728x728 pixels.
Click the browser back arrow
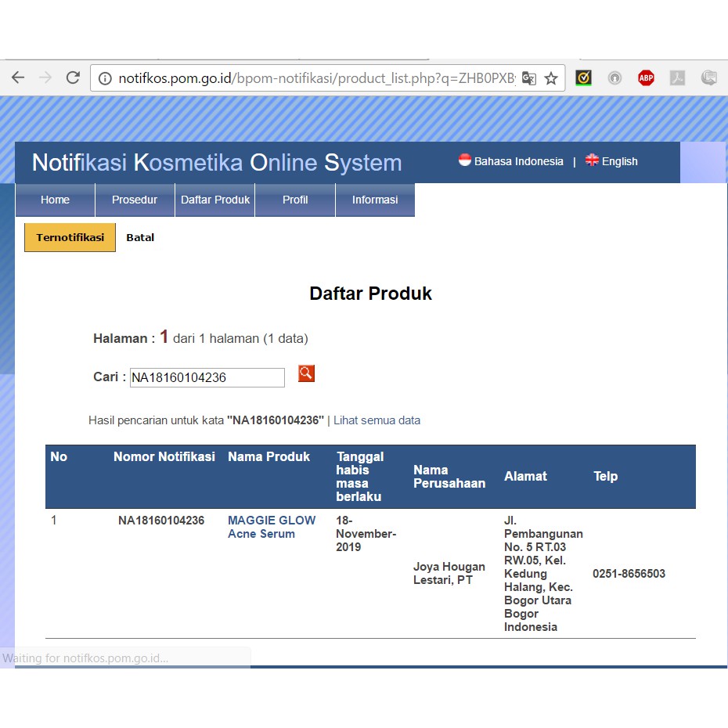[18, 77]
